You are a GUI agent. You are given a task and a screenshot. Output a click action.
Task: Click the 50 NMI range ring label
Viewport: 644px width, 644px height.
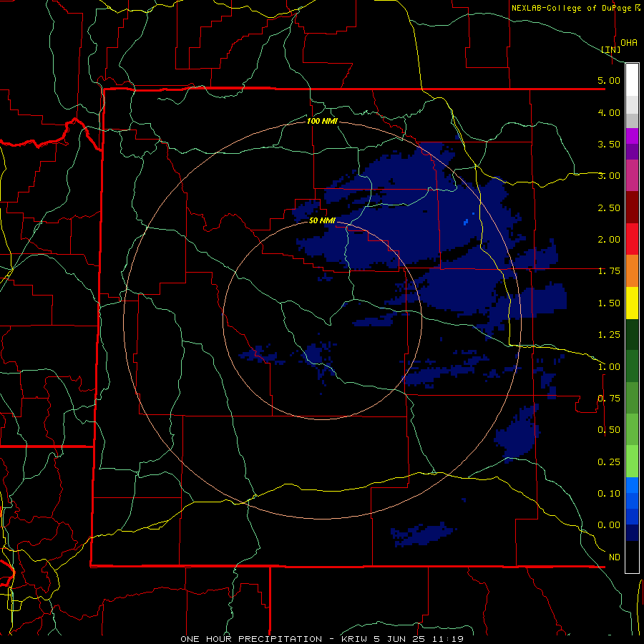322,220
